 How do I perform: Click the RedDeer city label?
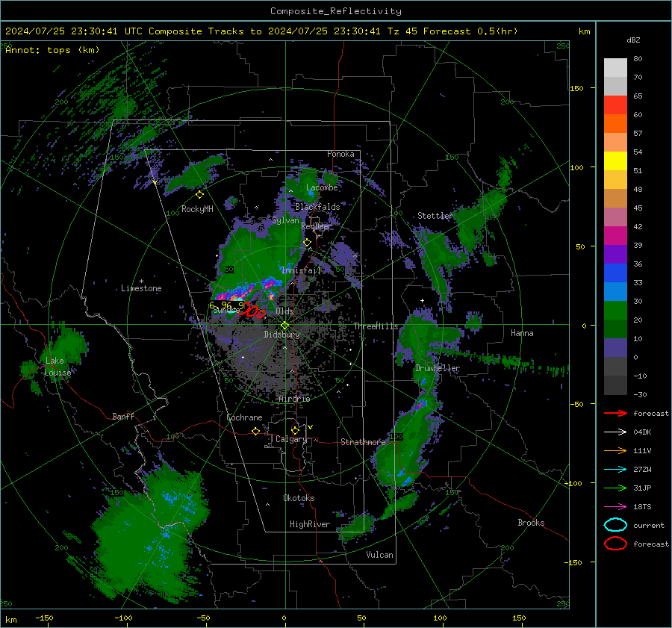pyautogui.click(x=317, y=226)
